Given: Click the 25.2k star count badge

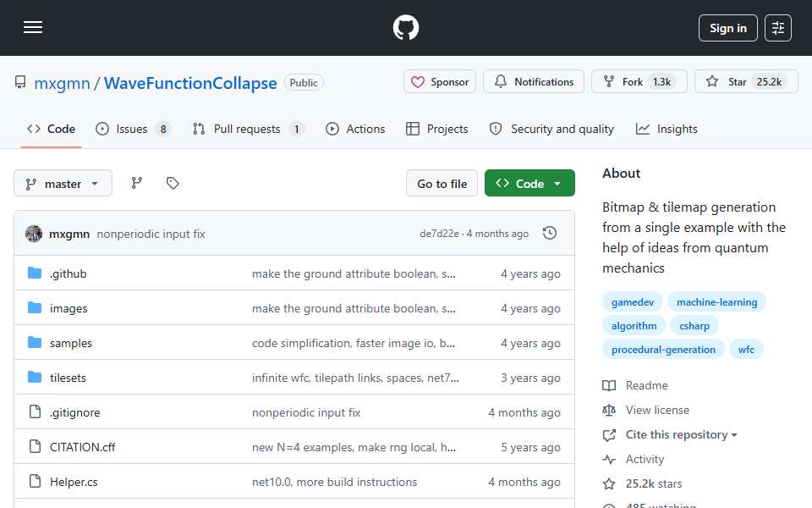Looking at the screenshot, I should [769, 82].
